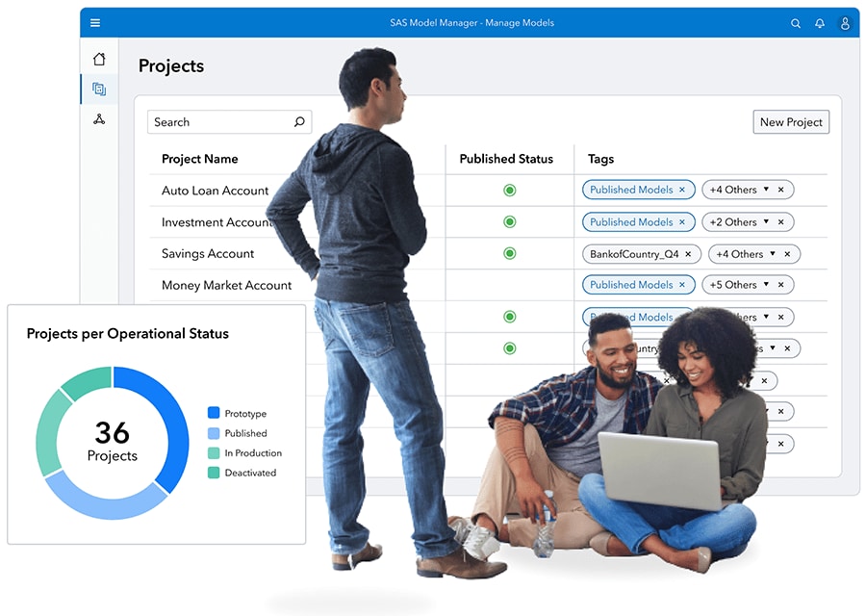This screenshot has height=616, width=866.
Task: Sort by Project Name column header
Action: (199, 159)
